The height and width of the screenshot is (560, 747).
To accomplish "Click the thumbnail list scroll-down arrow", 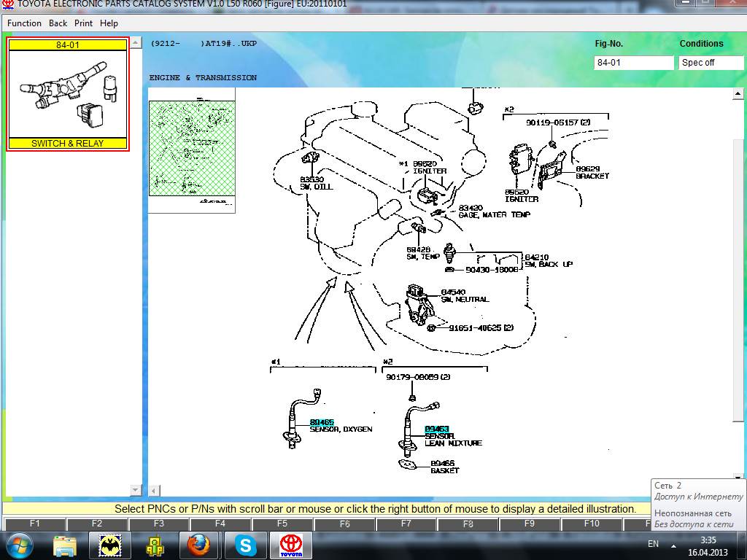I will (x=136, y=490).
